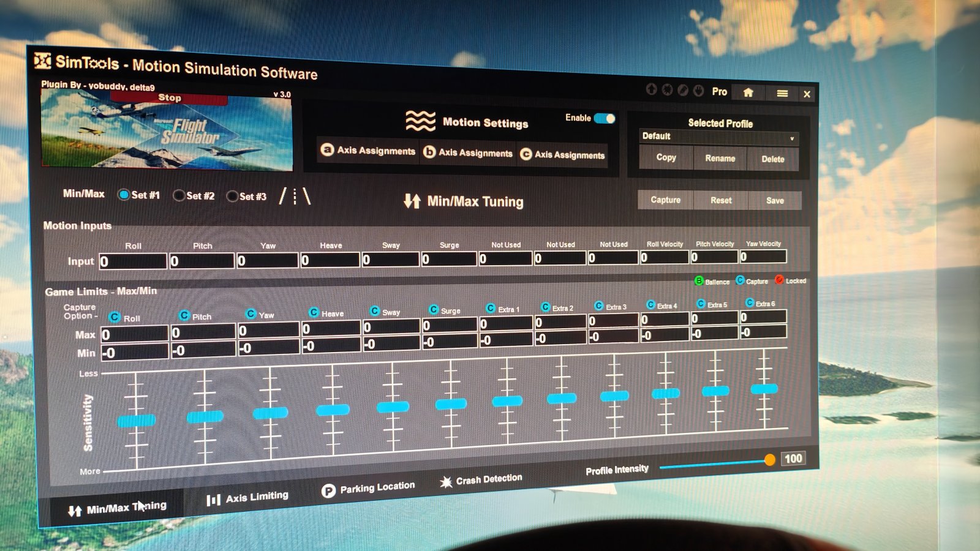Click the Profile Intensity slider handle

[x=769, y=460]
